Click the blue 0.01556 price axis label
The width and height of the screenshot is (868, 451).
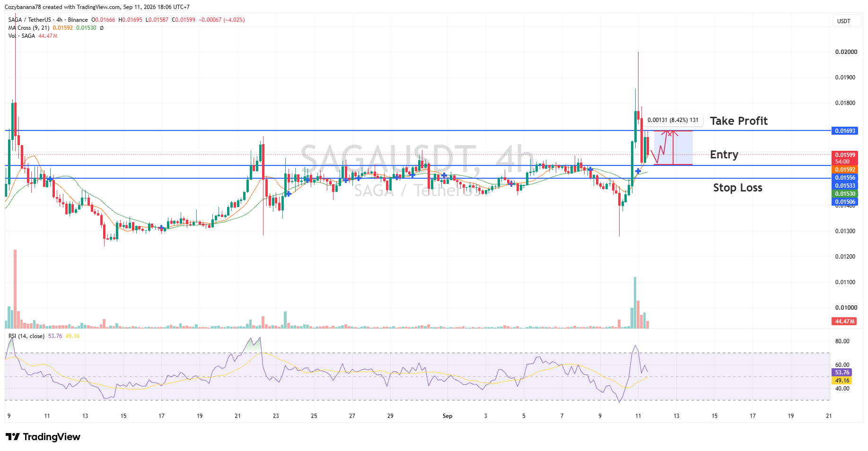pyautogui.click(x=845, y=178)
